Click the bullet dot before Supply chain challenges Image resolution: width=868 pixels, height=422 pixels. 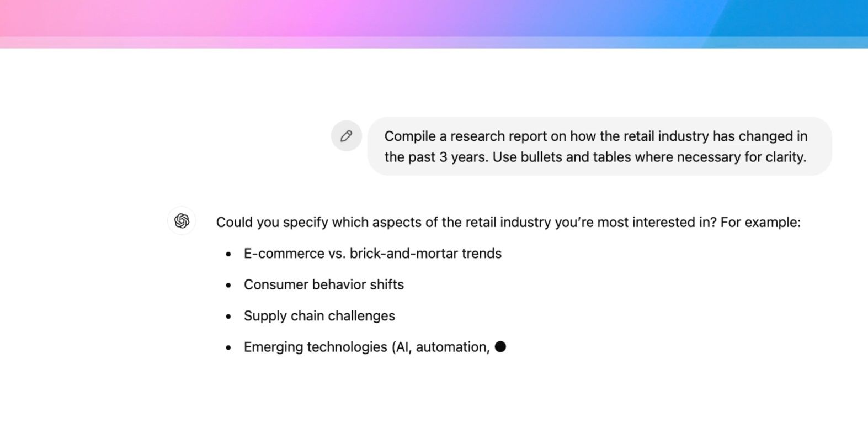click(x=228, y=317)
